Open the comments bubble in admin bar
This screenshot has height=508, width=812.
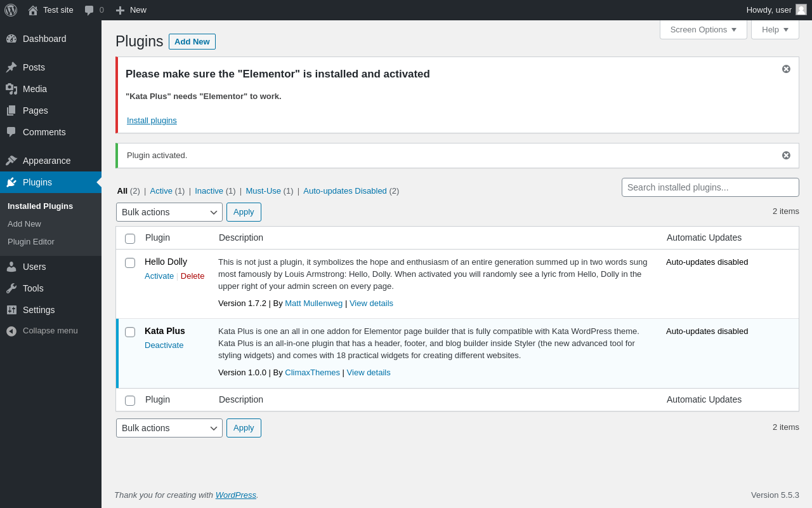point(89,10)
